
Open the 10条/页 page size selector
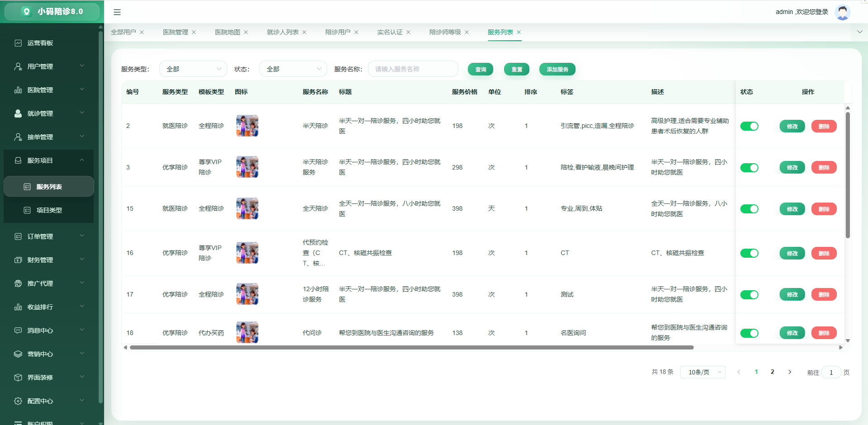[703, 372]
